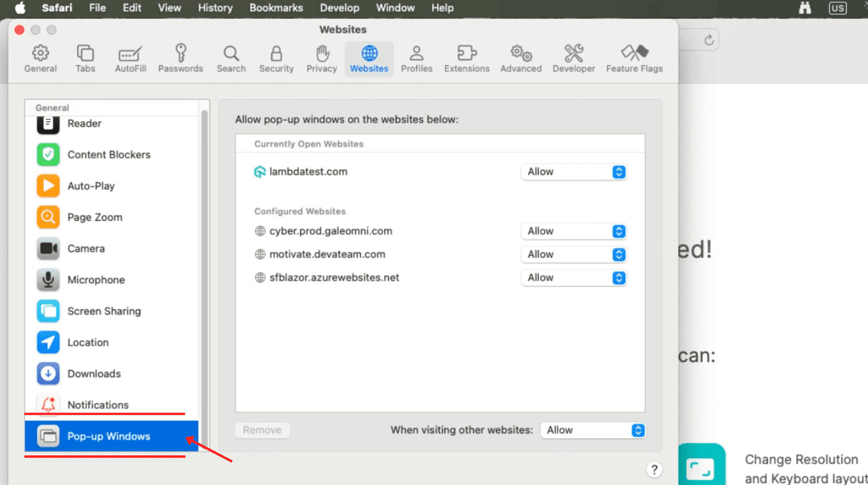Image resolution: width=868 pixels, height=485 pixels.
Task: Open pop-up permission dropdown for sfblazor.azurewebsites.net
Action: [x=574, y=277]
